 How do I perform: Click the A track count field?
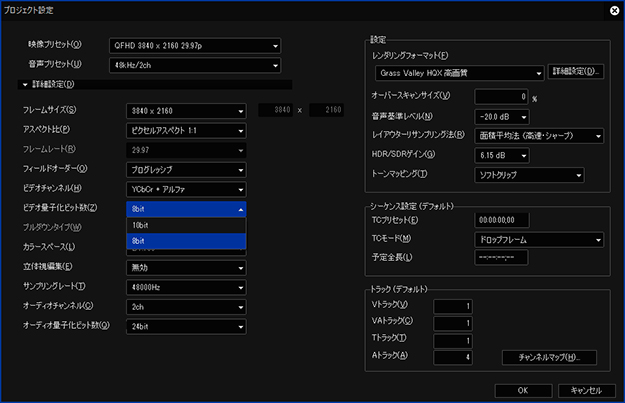(453, 358)
